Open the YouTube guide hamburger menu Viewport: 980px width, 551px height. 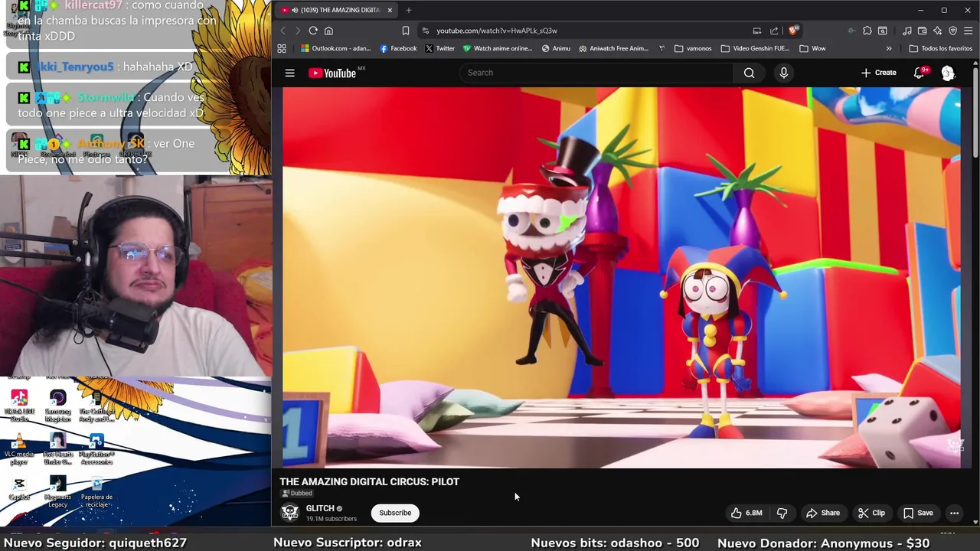click(289, 73)
